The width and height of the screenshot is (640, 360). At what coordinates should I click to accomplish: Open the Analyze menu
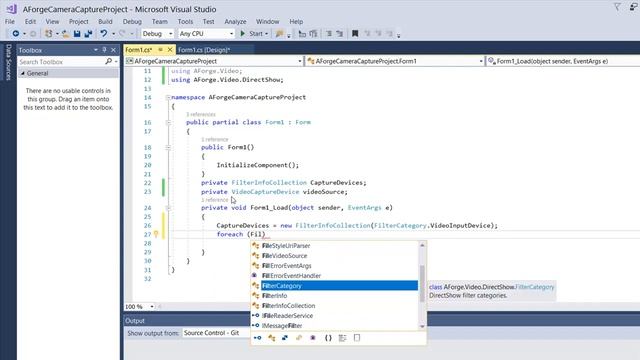[x=235, y=22]
